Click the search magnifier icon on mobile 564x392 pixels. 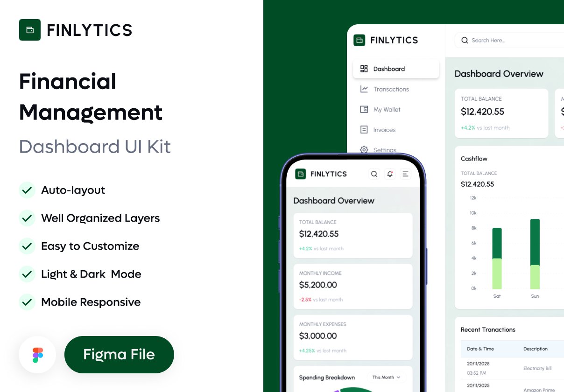point(374,174)
